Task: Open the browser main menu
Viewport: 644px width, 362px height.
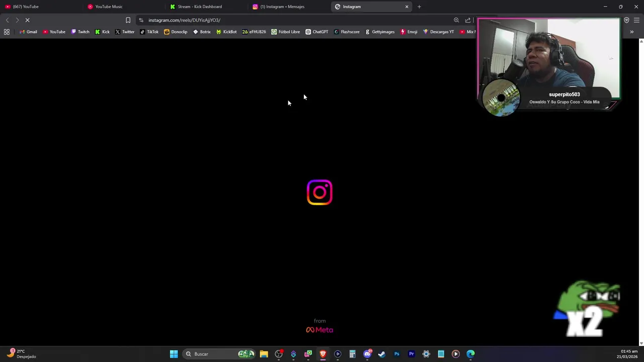Action: [636, 20]
